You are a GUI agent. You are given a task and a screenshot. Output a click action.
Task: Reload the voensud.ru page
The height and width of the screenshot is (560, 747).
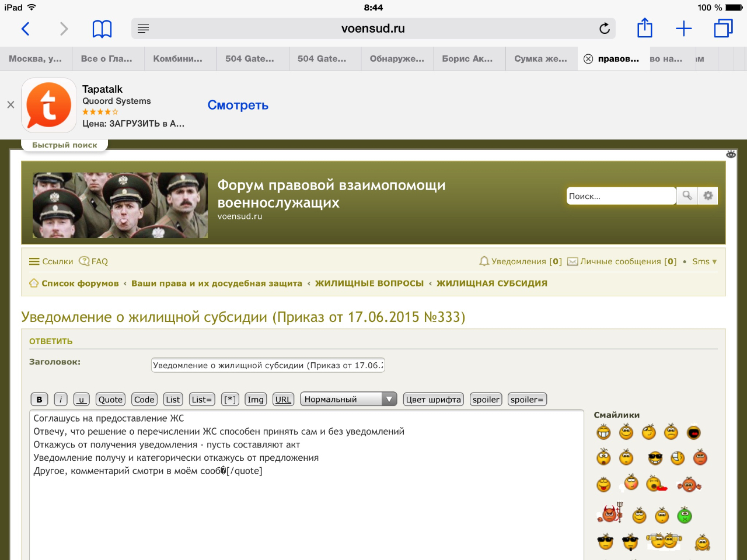(x=605, y=29)
